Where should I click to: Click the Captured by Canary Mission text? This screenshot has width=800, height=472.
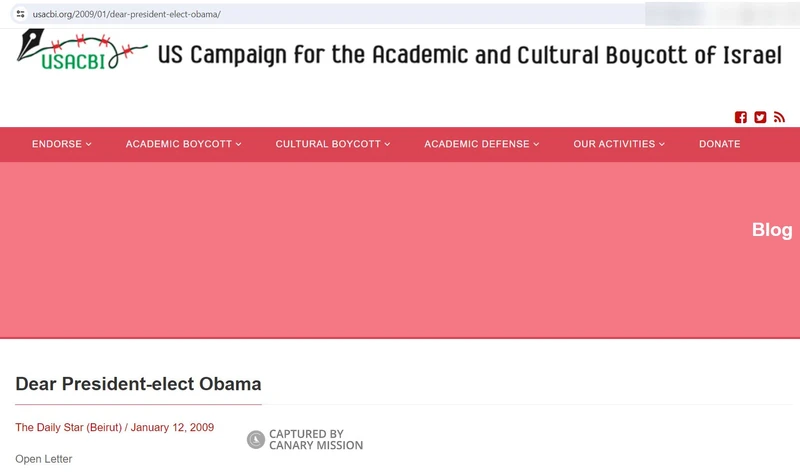tap(315, 439)
